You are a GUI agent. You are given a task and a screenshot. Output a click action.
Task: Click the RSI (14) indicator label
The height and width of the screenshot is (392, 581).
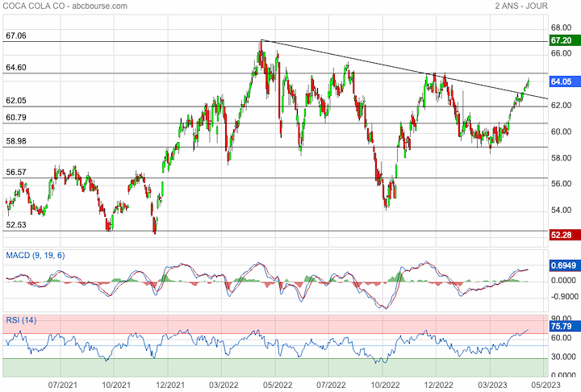click(x=21, y=319)
